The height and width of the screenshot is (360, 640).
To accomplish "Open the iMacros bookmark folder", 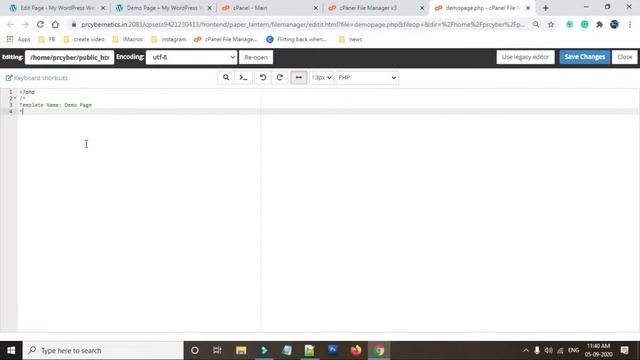I will [x=128, y=39].
